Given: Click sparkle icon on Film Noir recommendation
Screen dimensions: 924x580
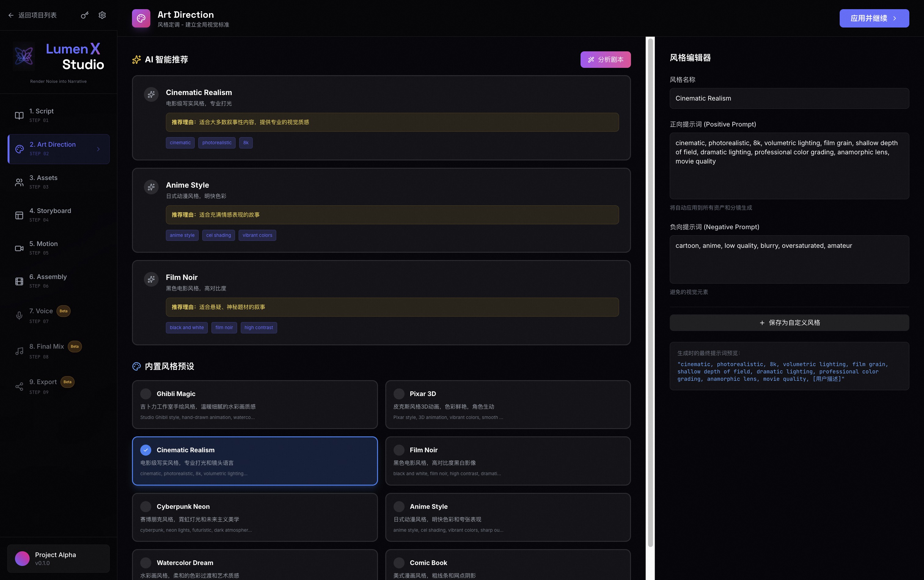Looking at the screenshot, I should pyautogui.click(x=151, y=279).
